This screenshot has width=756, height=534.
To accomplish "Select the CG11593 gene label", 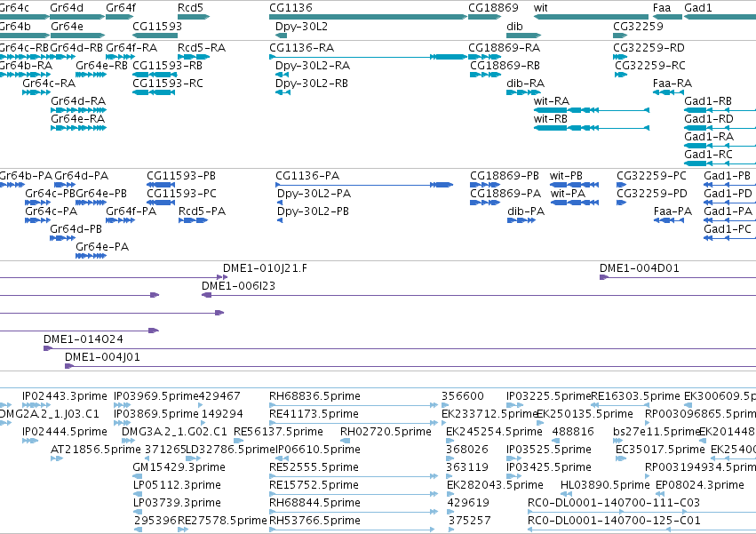I will coord(157,26).
